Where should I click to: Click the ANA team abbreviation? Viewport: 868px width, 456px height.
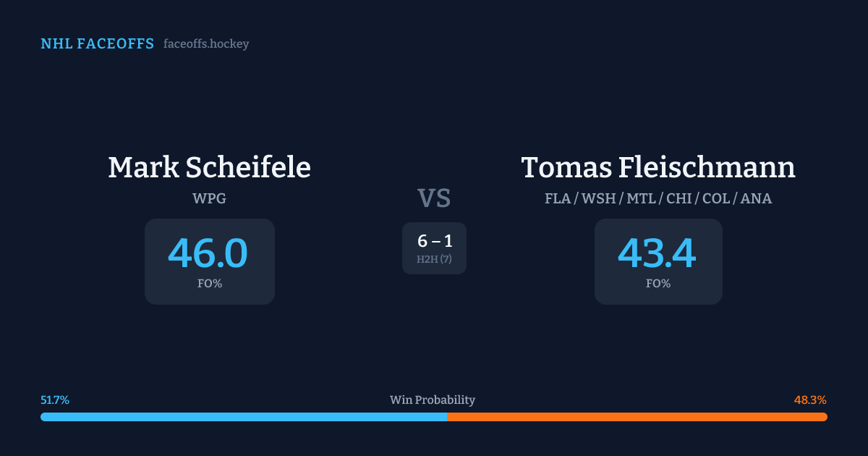click(756, 198)
